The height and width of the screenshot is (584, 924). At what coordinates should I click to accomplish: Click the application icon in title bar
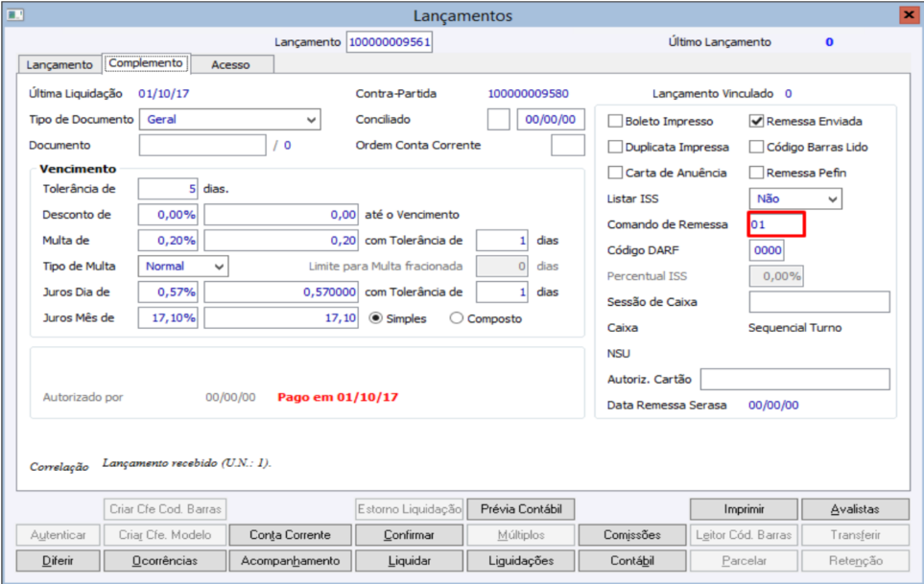14,14
